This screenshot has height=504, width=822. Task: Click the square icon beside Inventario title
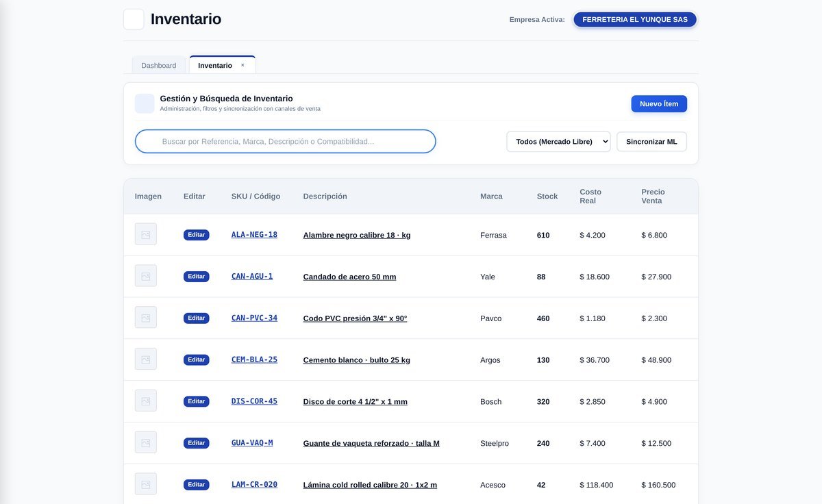[134, 19]
